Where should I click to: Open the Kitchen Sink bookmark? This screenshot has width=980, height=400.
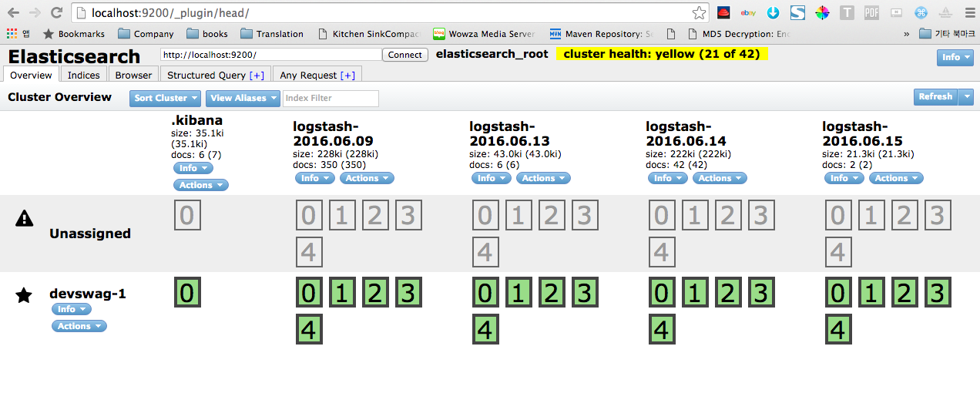[369, 34]
